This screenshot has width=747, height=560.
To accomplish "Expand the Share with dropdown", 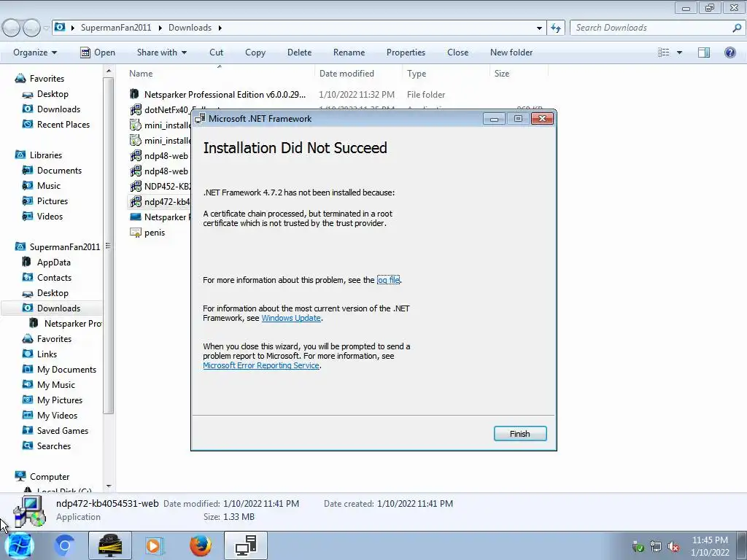I will click(x=162, y=52).
